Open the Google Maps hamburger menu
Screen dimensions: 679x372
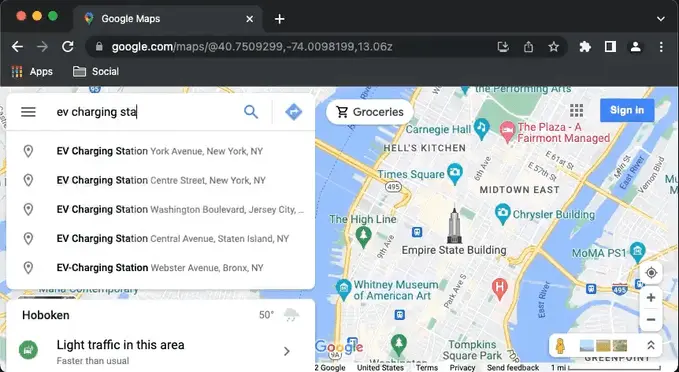coord(28,112)
